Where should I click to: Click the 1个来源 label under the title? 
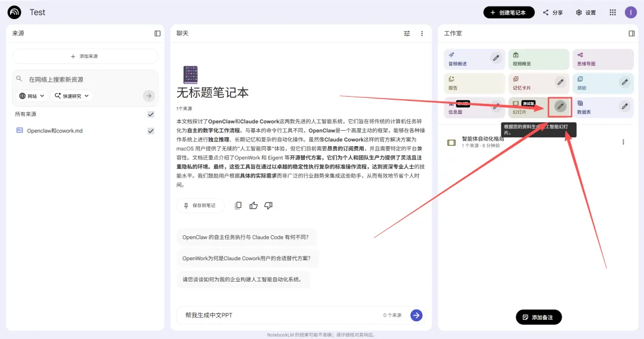pos(184,109)
